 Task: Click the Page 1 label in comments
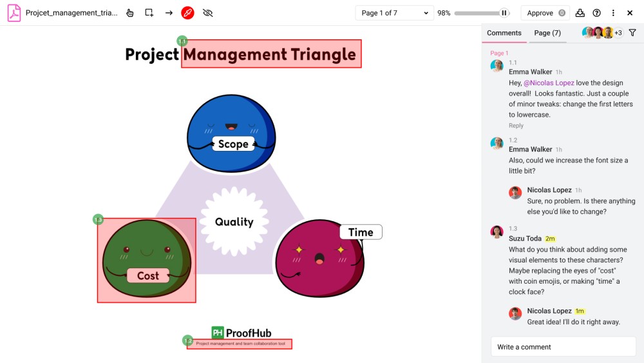[x=499, y=53]
